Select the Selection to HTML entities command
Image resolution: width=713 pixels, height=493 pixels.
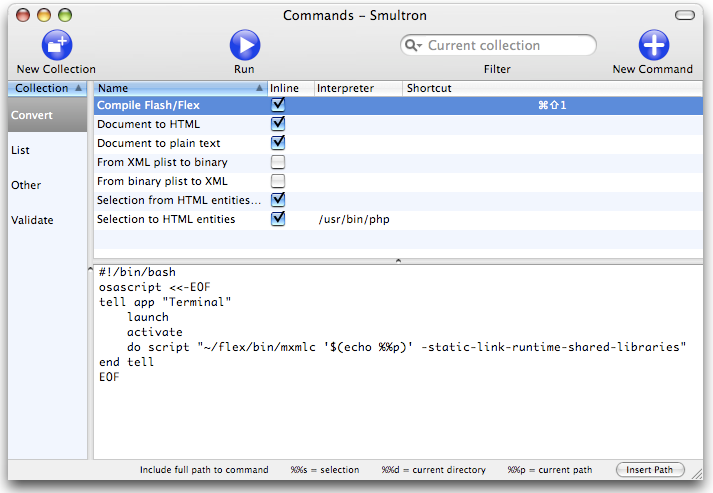(x=166, y=219)
